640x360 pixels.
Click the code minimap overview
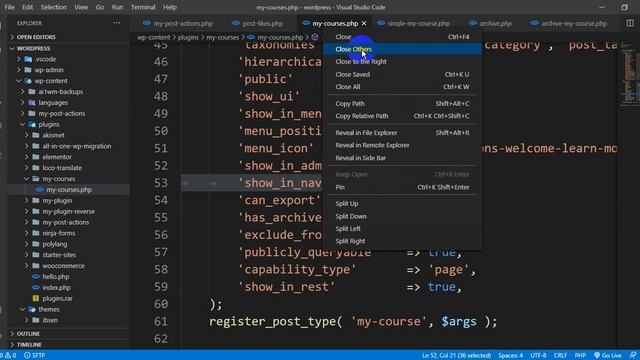(629, 73)
